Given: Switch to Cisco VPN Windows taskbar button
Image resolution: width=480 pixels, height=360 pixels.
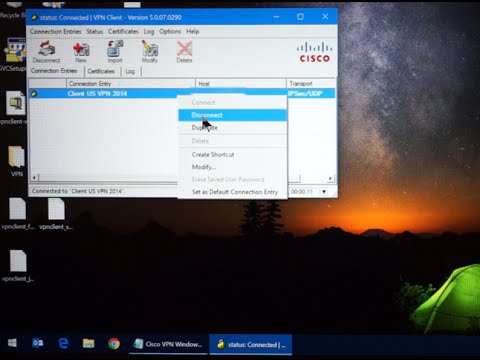Looking at the screenshot, I should tap(169, 344).
